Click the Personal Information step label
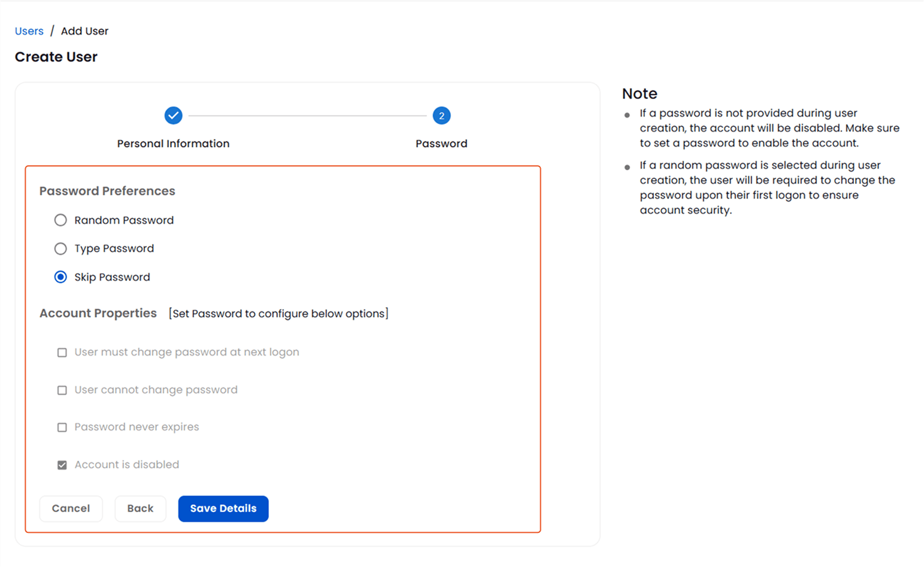The height and width of the screenshot is (567, 924). (x=173, y=143)
